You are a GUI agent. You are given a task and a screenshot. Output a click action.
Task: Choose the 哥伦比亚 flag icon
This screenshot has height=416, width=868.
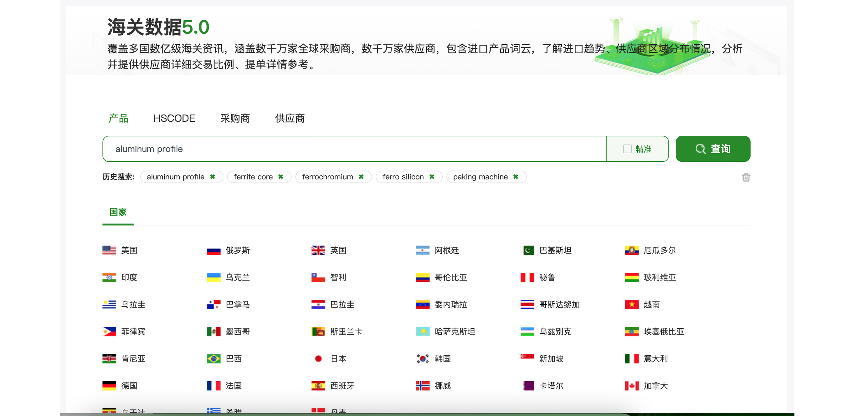click(x=423, y=277)
